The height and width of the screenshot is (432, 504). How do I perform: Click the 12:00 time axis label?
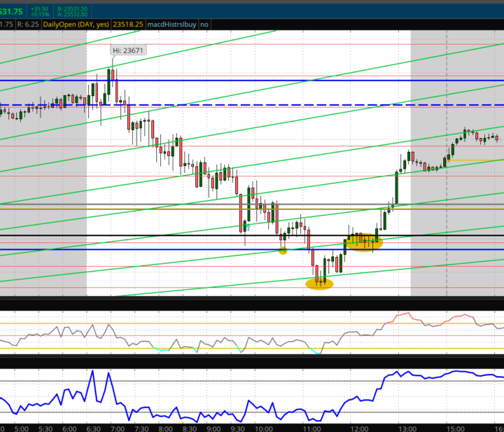[x=359, y=428]
